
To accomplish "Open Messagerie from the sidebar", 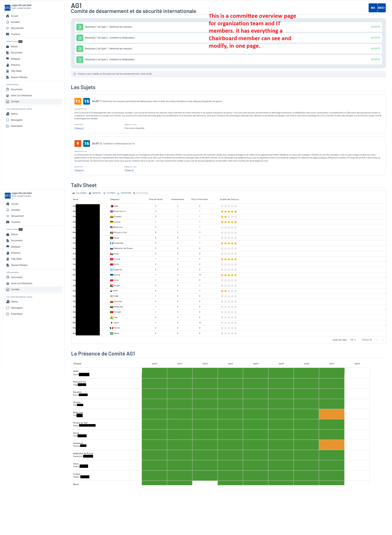I will pyautogui.click(x=16, y=120).
